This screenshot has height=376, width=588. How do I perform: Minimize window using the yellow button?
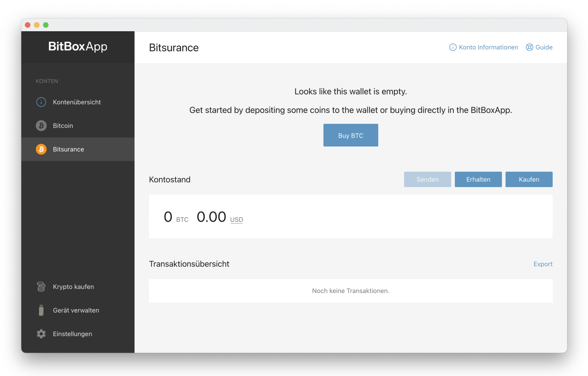pos(37,25)
